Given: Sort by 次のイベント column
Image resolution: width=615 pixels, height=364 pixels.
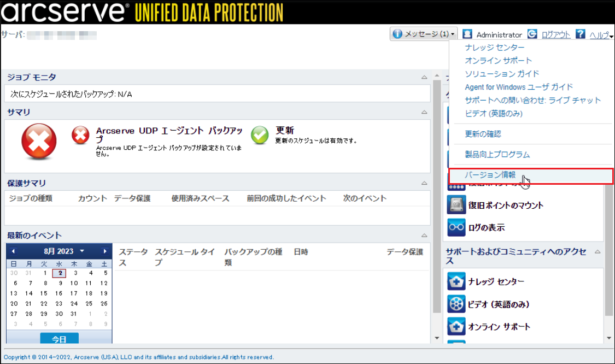Looking at the screenshot, I should pyautogui.click(x=365, y=198).
